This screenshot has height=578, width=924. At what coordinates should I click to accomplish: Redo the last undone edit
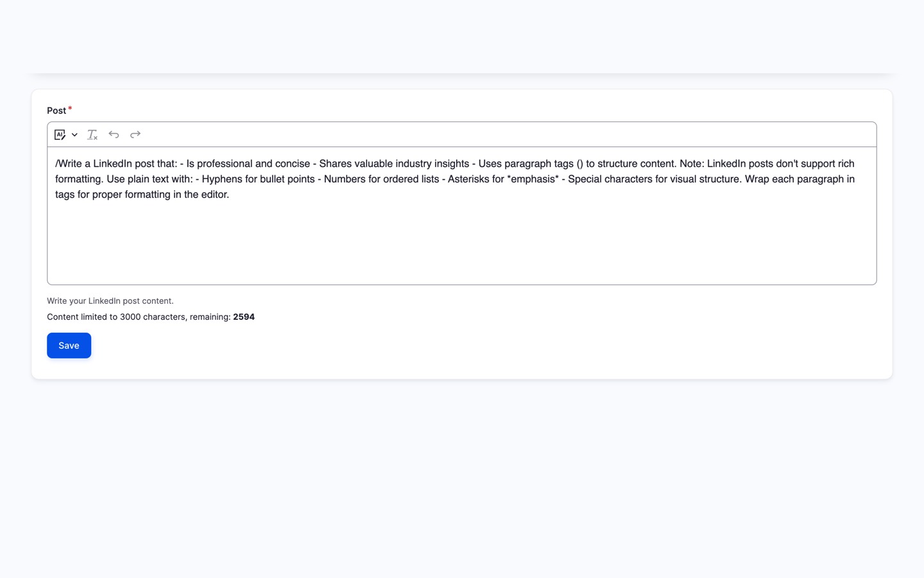135,135
